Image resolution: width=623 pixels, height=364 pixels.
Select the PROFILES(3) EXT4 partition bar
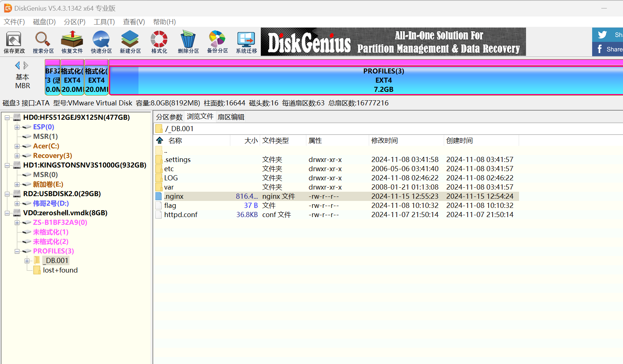pyautogui.click(x=383, y=80)
